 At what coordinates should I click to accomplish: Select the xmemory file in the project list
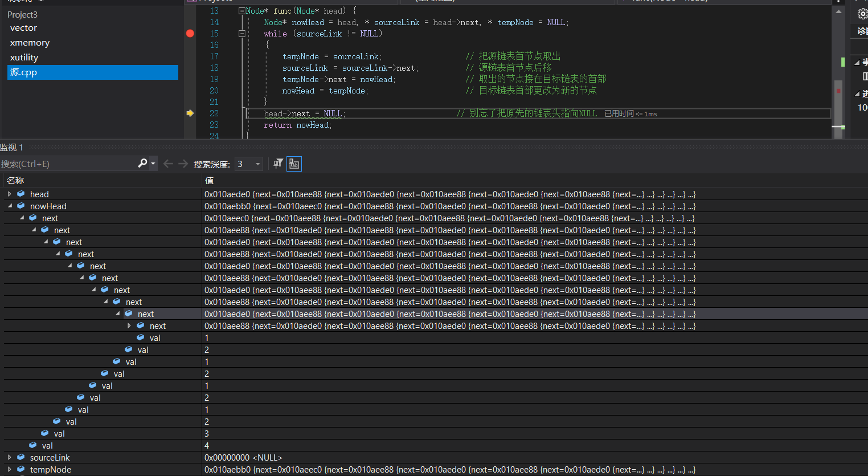coord(30,43)
